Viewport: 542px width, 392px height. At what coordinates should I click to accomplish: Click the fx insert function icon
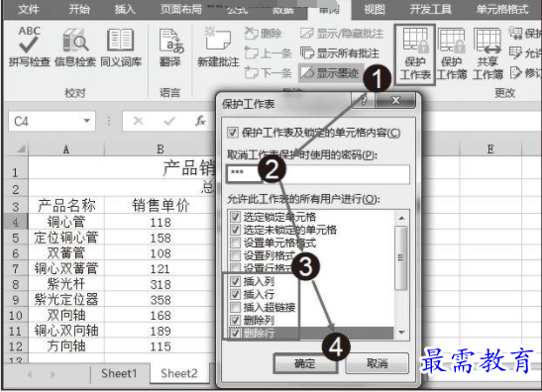(x=200, y=121)
